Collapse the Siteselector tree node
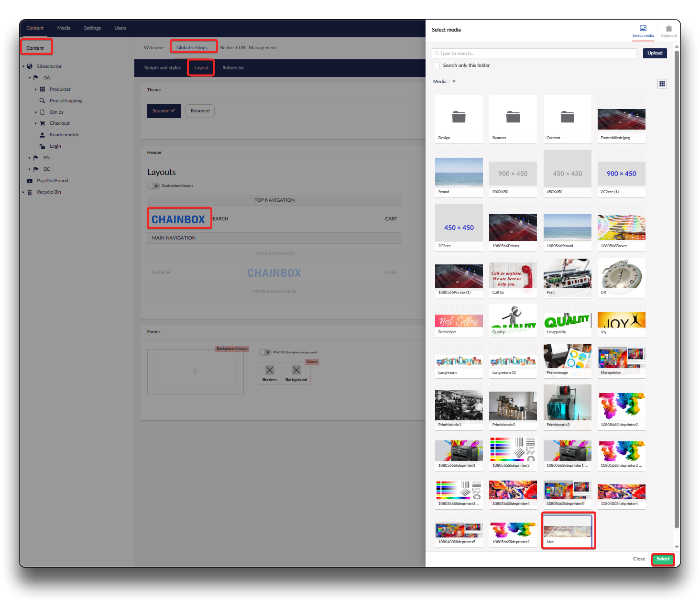This screenshot has width=700, height=602. [23, 66]
